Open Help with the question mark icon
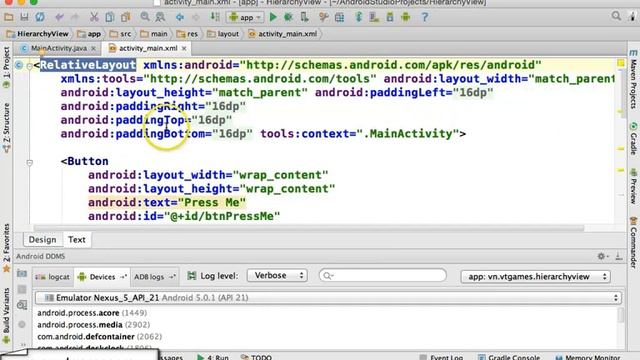 coord(425,17)
